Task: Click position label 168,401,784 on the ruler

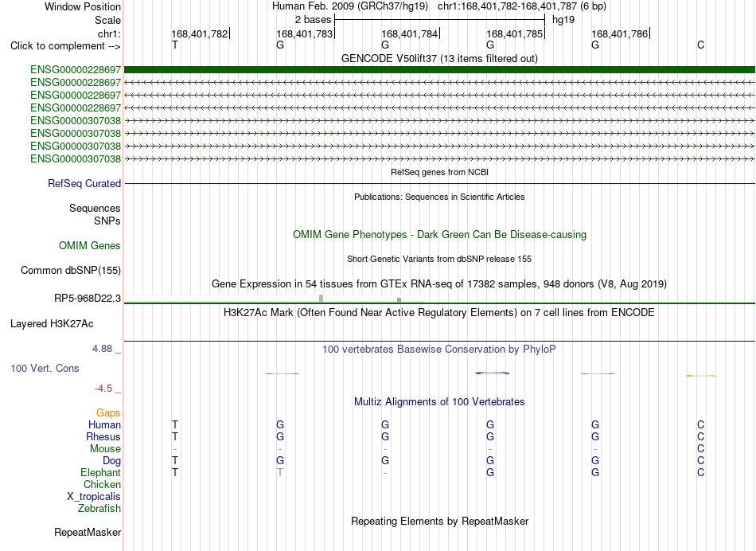Action: point(410,33)
